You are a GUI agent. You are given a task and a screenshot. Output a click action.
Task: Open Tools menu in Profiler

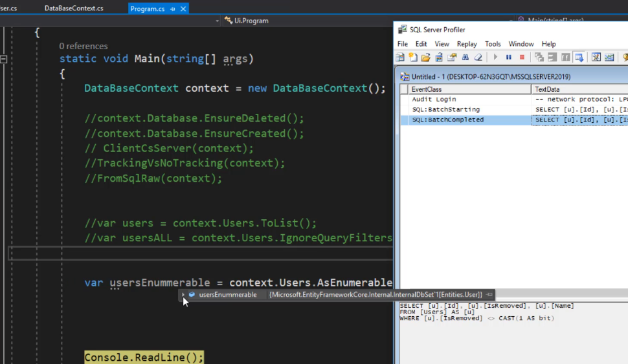click(x=493, y=44)
